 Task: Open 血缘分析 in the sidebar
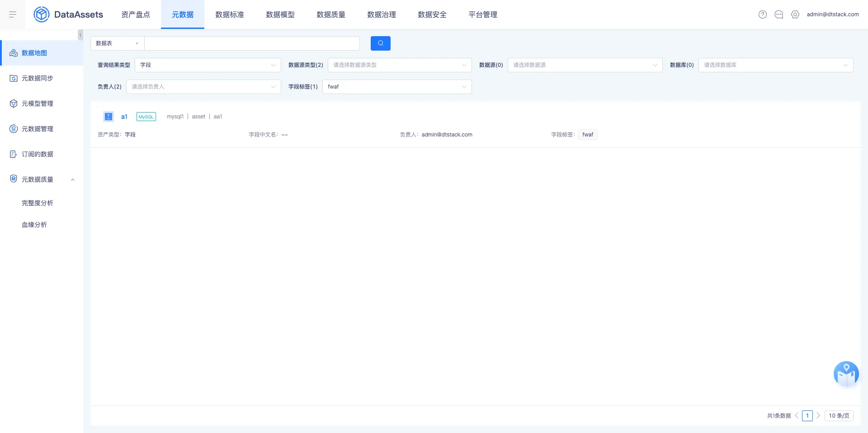[x=34, y=225]
